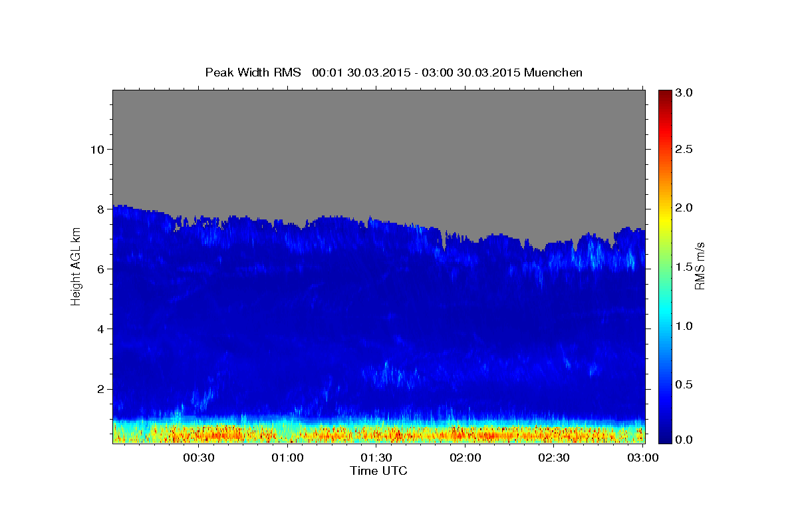Click the colorbar value 0.0
798x532 pixels.
click(x=685, y=440)
